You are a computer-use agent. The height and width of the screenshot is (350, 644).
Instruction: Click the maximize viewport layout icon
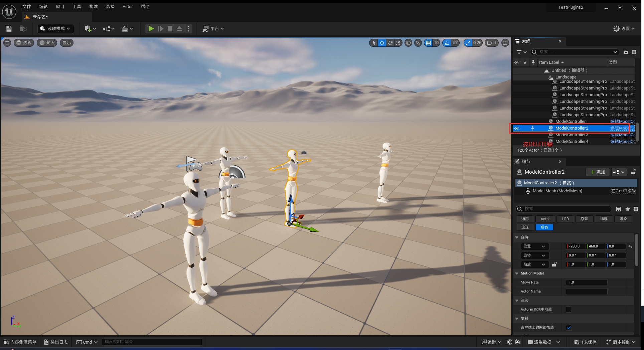[x=505, y=43]
